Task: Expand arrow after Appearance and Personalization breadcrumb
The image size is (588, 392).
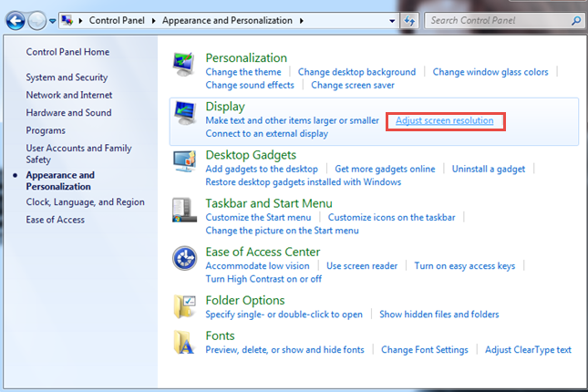Action: 302,21
